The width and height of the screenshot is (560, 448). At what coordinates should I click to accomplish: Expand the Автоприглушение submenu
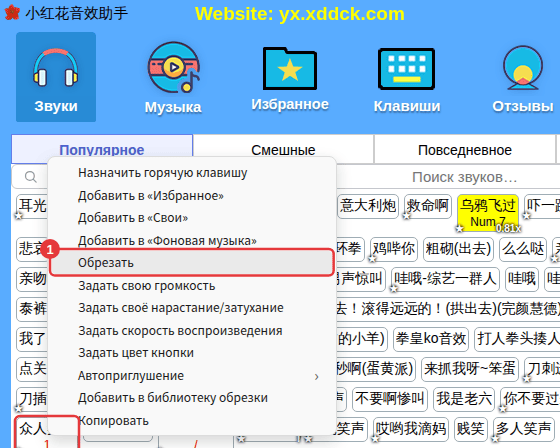pyautogui.click(x=192, y=375)
